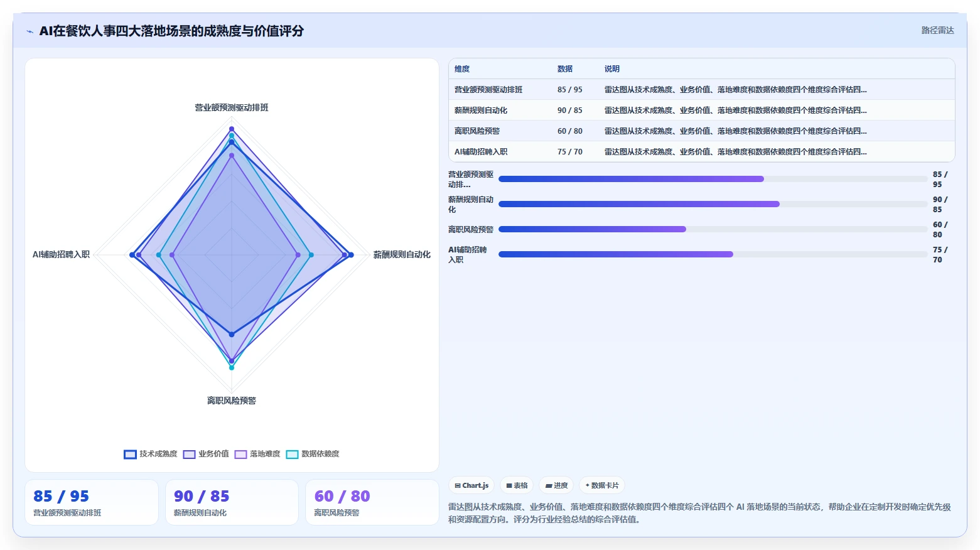Select the AI辅助招聘入职 table row name
Screen dimensions: 980x550
(481, 152)
